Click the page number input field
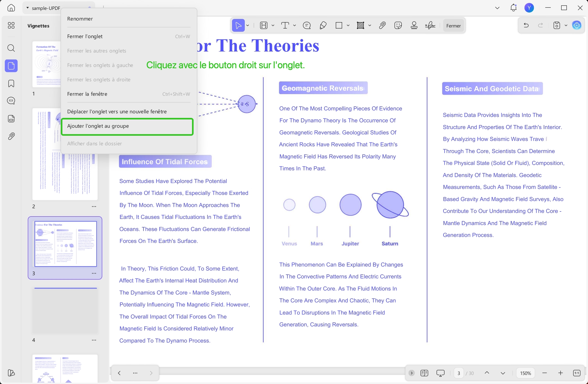Viewport: 588px width, 384px height. tap(459, 373)
